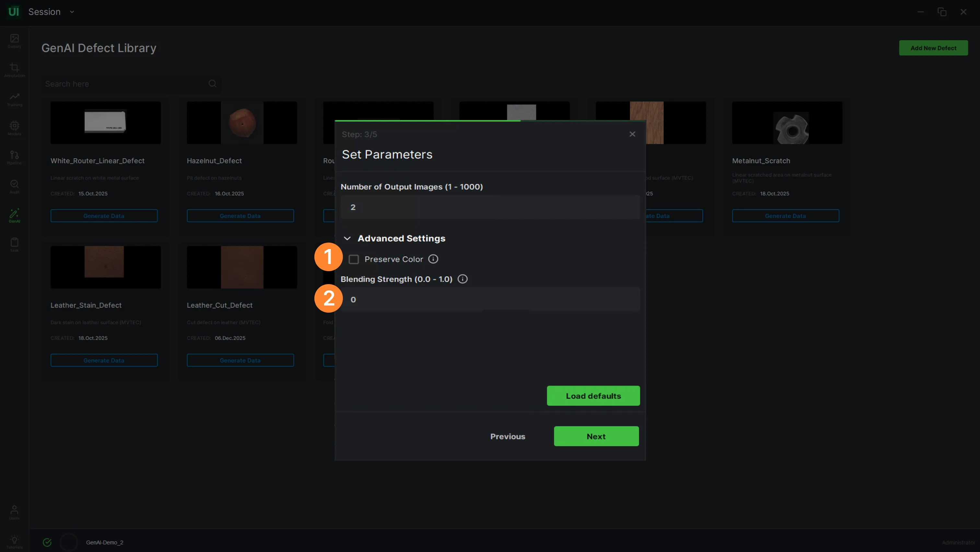This screenshot has height=552, width=980.
Task: Collapse the Advanced Settings section
Action: (347, 238)
